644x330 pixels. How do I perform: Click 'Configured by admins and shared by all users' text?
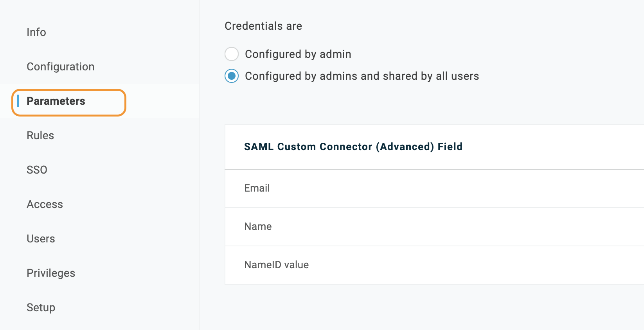[362, 76]
